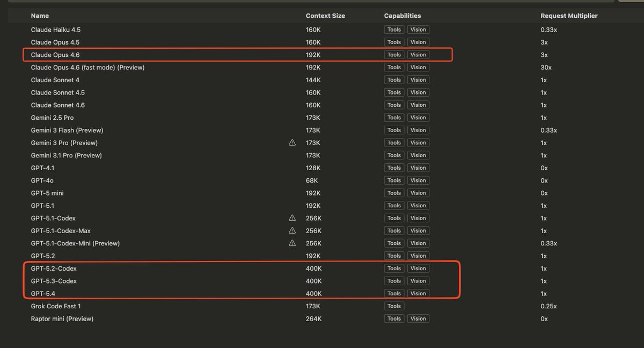Image resolution: width=644 pixels, height=348 pixels.
Task: Click the Request Multiplier column header
Action: (569, 16)
